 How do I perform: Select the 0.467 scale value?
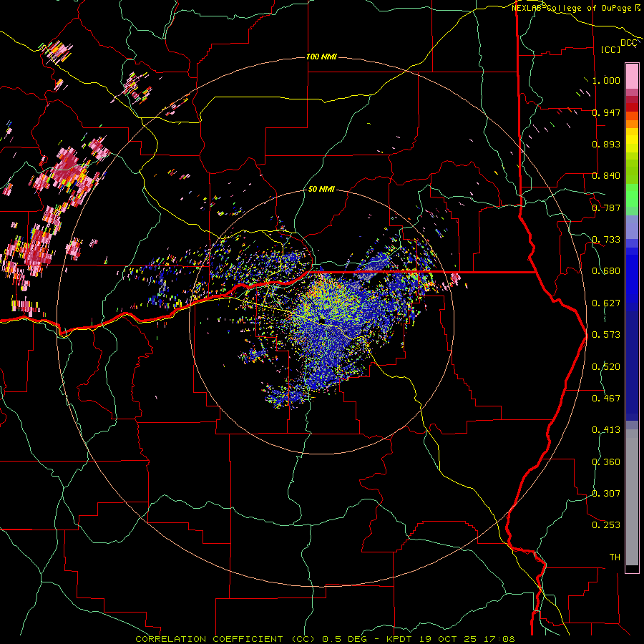[x=606, y=399]
